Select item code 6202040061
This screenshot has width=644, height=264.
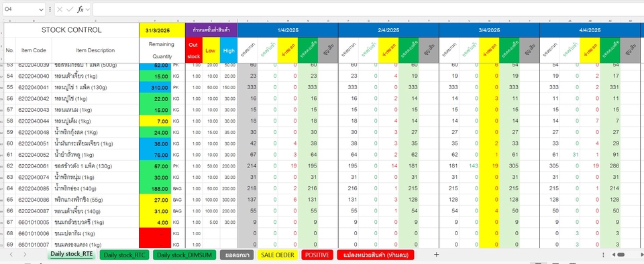(x=34, y=166)
